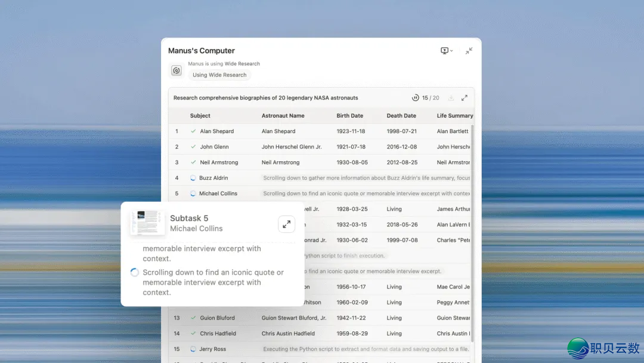Image resolution: width=644 pixels, height=363 pixels.
Task: Expand the research table to fullscreen
Action: pos(465,98)
